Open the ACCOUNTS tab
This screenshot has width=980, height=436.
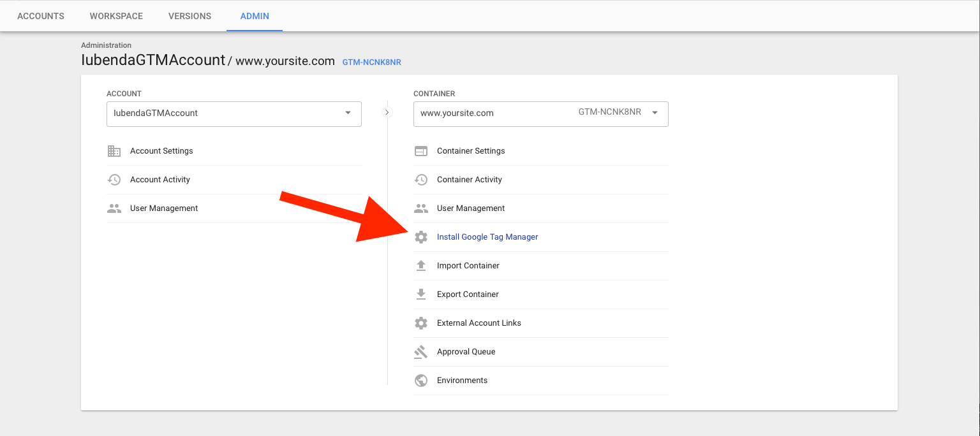(x=40, y=15)
